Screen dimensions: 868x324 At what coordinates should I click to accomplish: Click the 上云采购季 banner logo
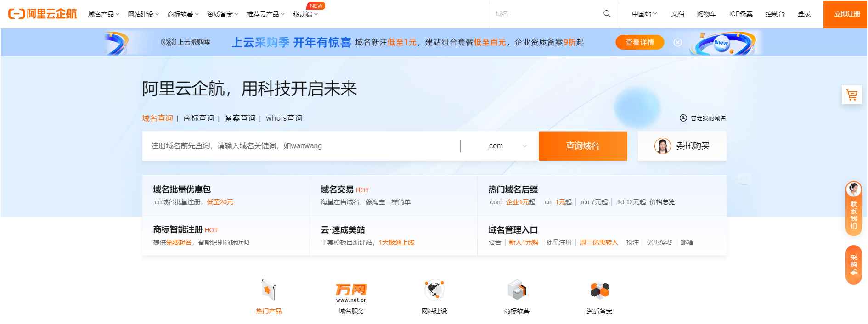coord(186,42)
